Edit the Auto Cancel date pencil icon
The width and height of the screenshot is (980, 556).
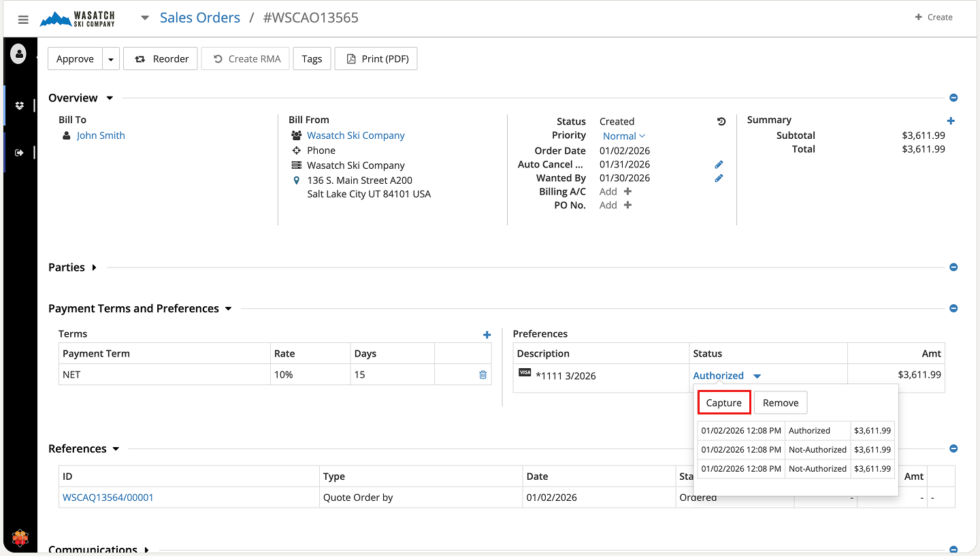click(x=719, y=165)
